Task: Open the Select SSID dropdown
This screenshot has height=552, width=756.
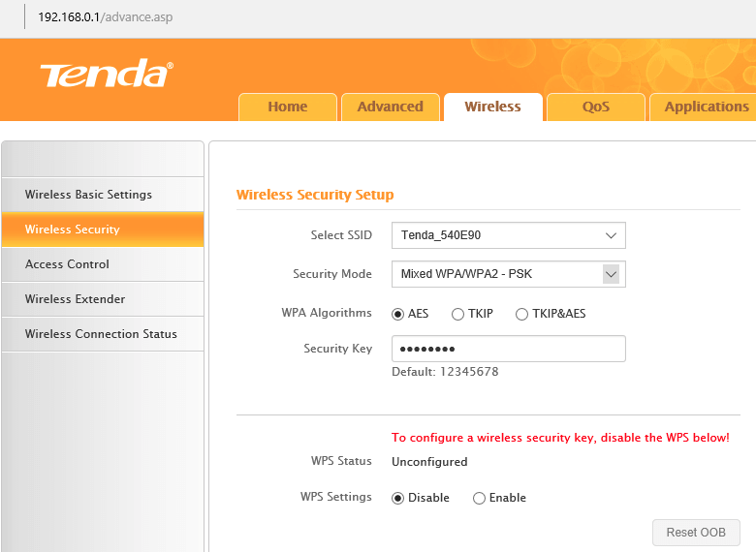Action: (509, 235)
